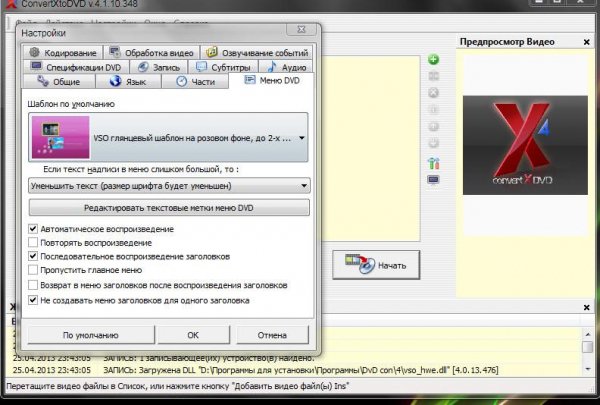Uncheck Автоматическое воспроизведение

click(x=33, y=229)
